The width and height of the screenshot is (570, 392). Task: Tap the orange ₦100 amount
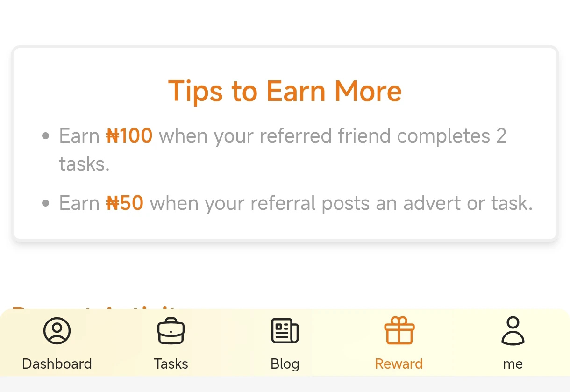coord(129,136)
